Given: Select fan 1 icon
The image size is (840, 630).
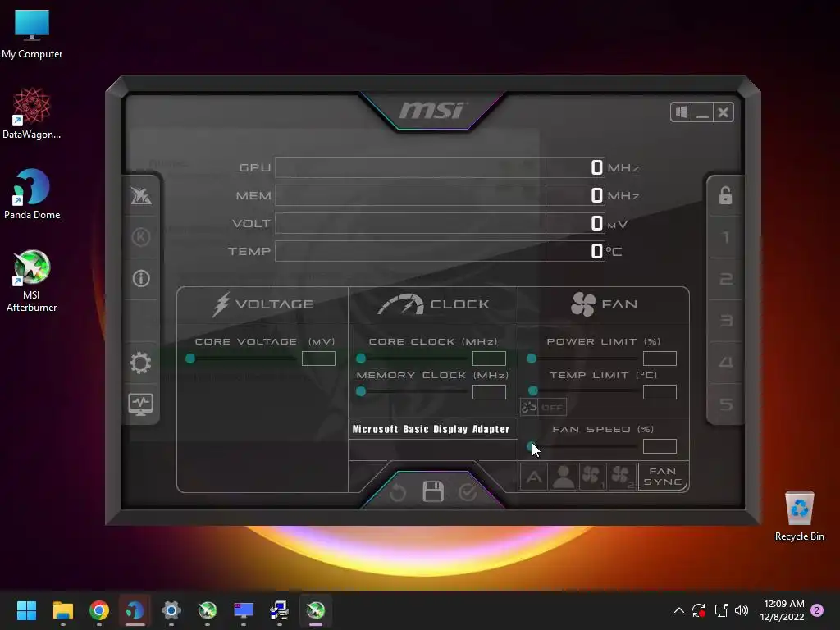Looking at the screenshot, I should pos(592,477).
